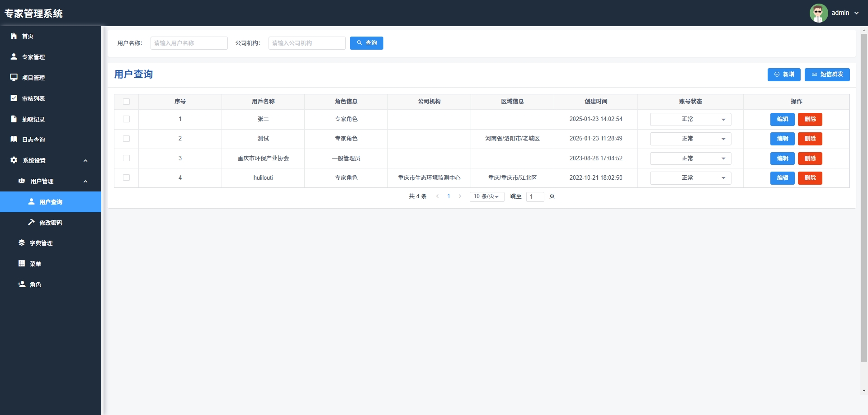Image resolution: width=868 pixels, height=415 pixels.
Task: Open 日志查询 in the sidebar
Action: tap(51, 140)
